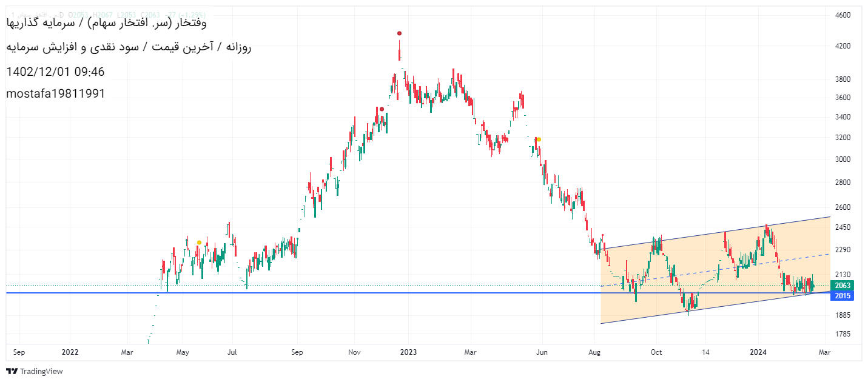Click the روزانه description line
The image size is (868, 382).
click(x=129, y=47)
